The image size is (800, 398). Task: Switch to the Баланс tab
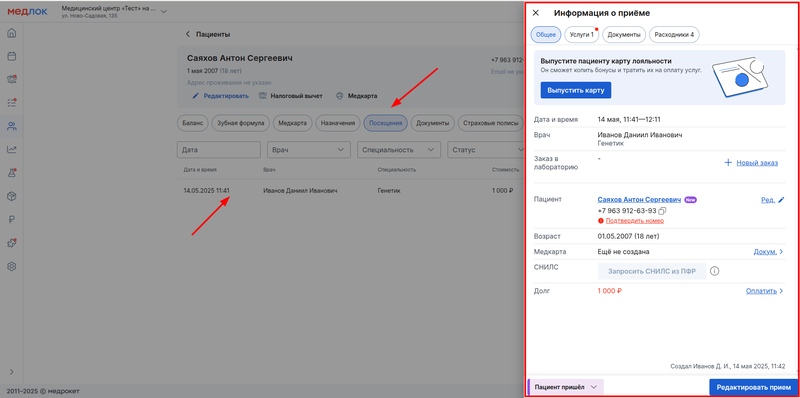pyautogui.click(x=193, y=123)
